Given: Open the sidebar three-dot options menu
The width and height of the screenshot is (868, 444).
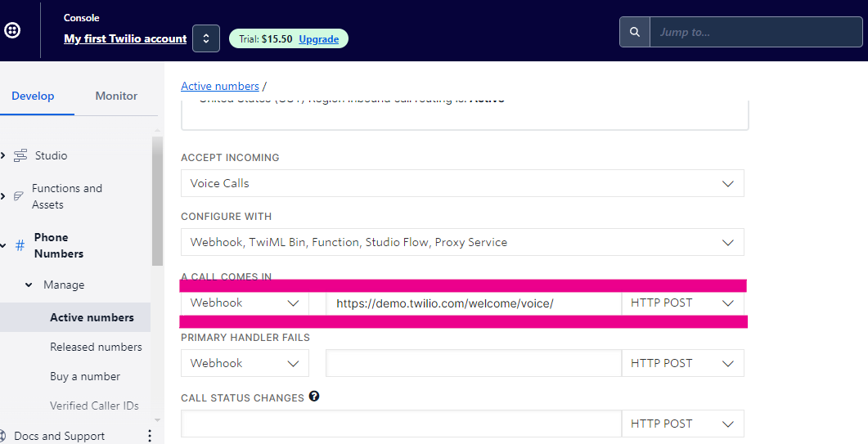Looking at the screenshot, I should pos(150,436).
